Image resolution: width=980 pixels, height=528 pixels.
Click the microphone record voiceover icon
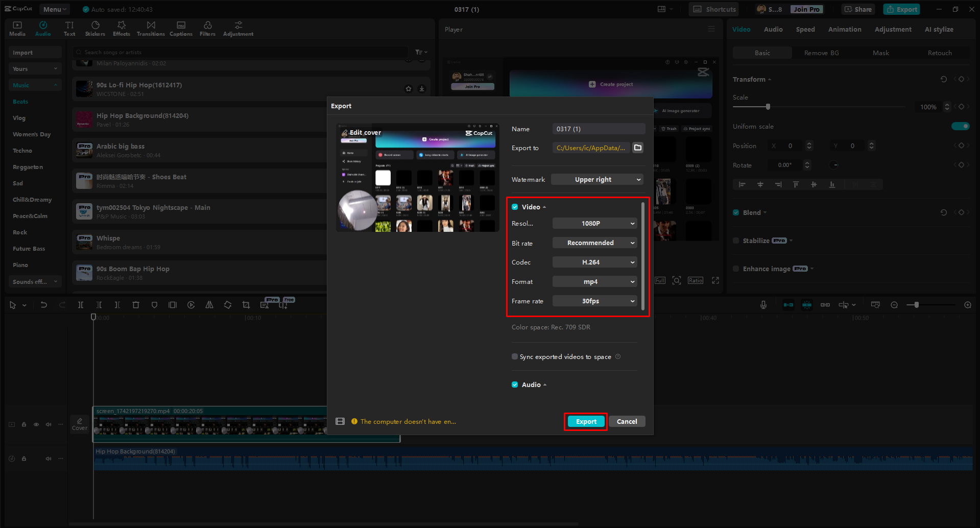(763, 305)
